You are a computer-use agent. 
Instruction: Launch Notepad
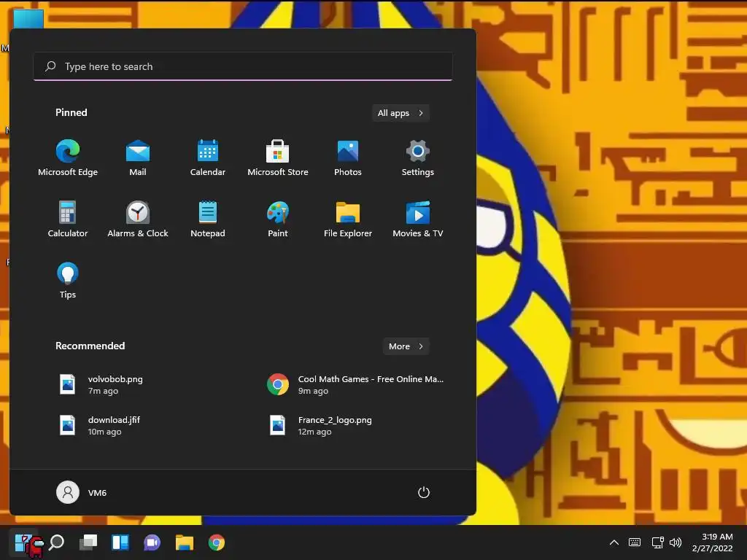208,219
